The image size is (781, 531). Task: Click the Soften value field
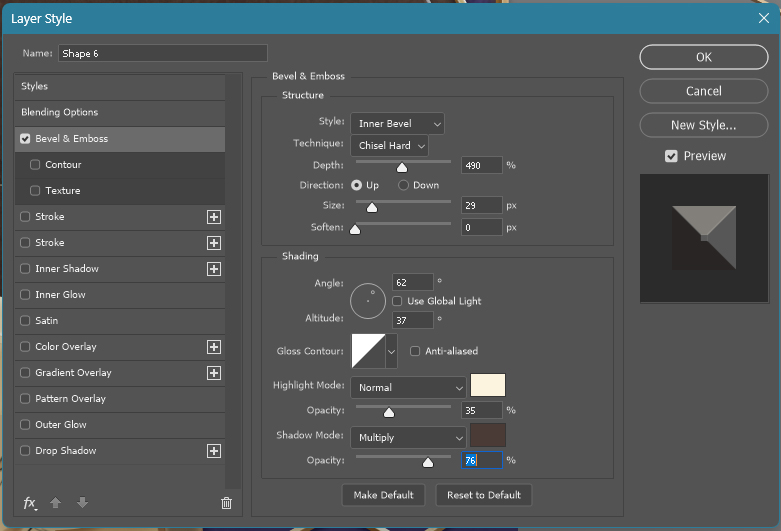point(482,228)
